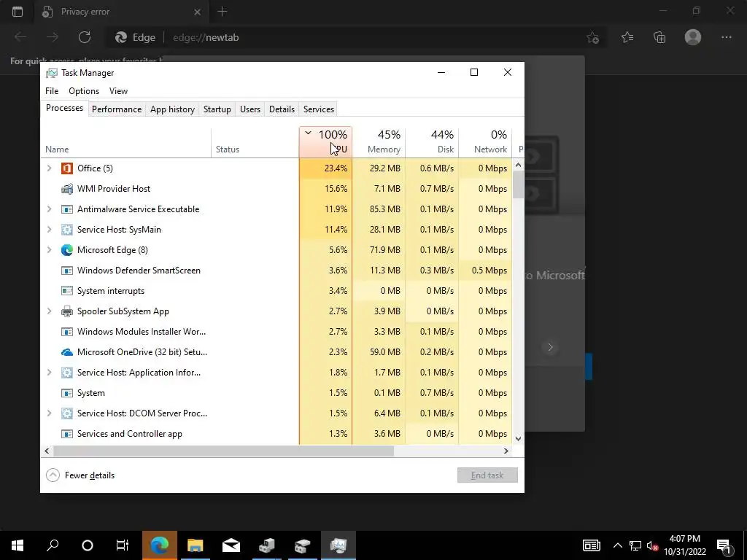Viewport: 747px width, 560px height.
Task: Open Edge Settings and more menu
Action: [x=727, y=37]
